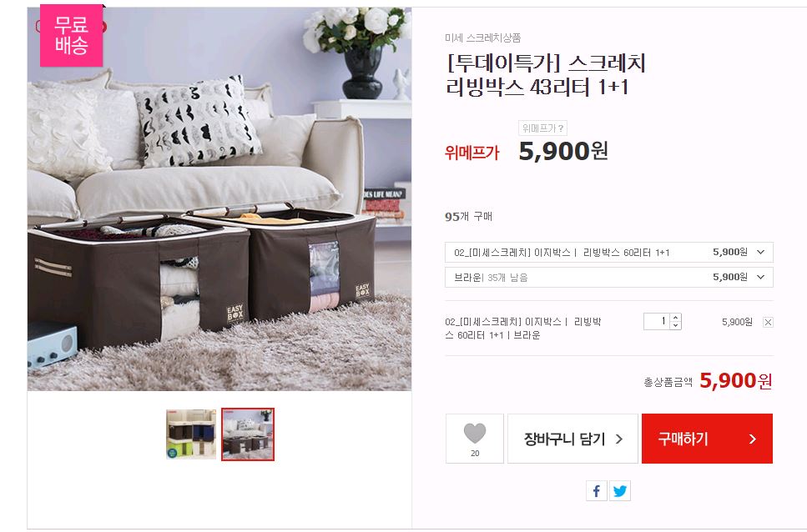The height and width of the screenshot is (532, 807).
Task: Decrease quantity with the down arrow
Action: (676, 326)
